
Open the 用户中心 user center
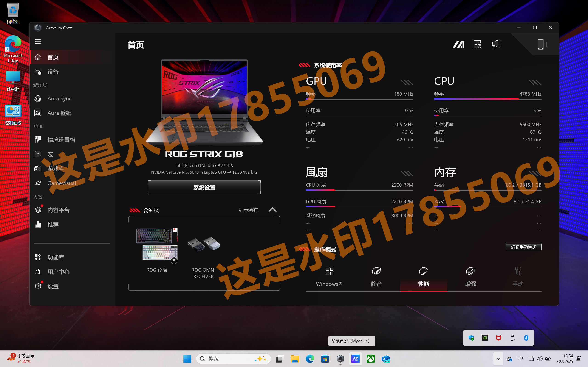(58, 271)
